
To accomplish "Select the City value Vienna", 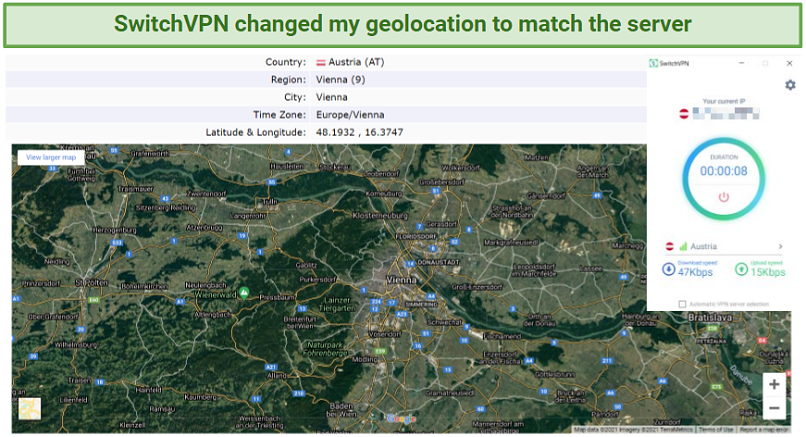I will click(332, 97).
